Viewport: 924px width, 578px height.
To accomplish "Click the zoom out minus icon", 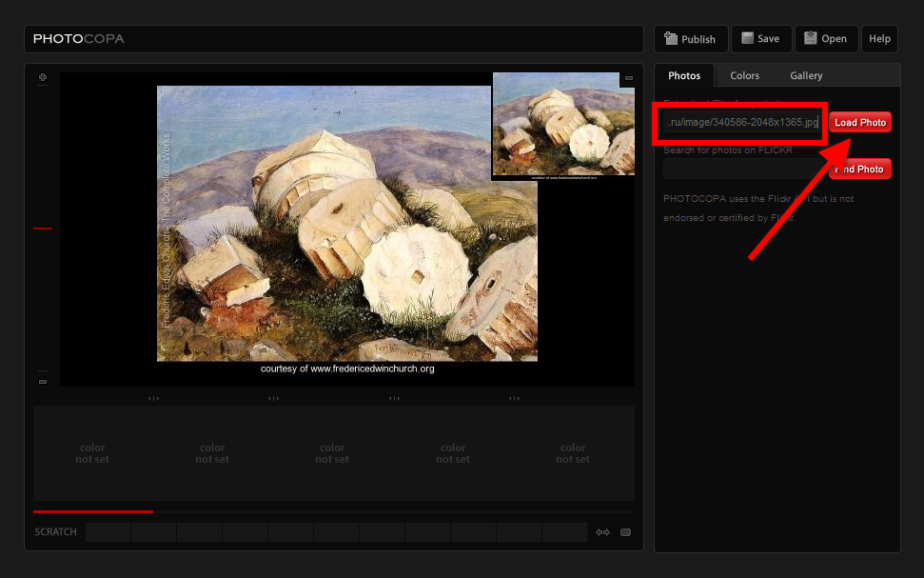I will click(x=43, y=381).
